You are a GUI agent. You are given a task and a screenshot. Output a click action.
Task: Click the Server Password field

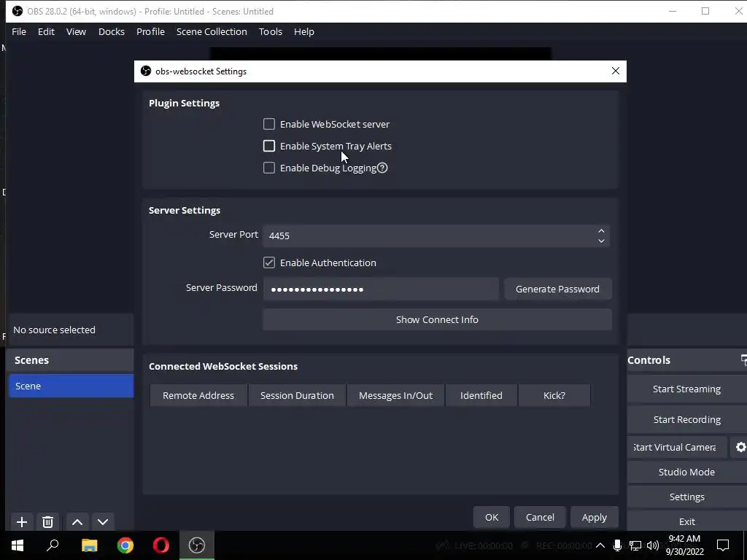click(x=381, y=289)
